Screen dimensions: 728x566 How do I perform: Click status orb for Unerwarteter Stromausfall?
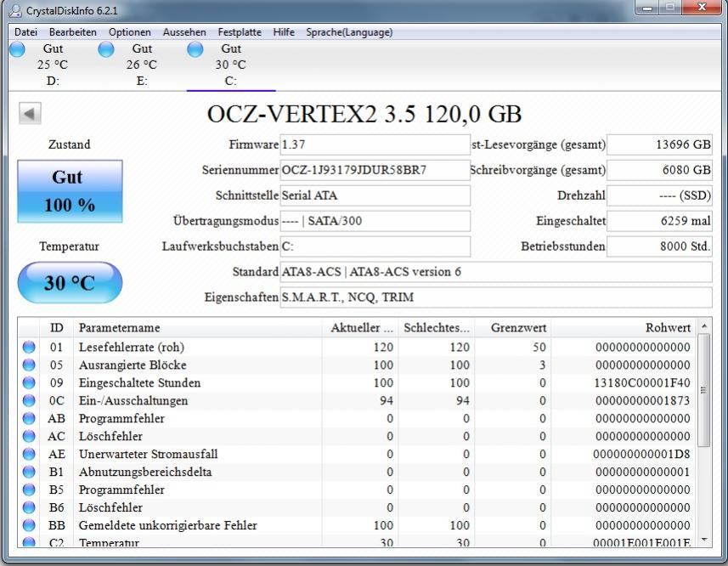pos(29,454)
